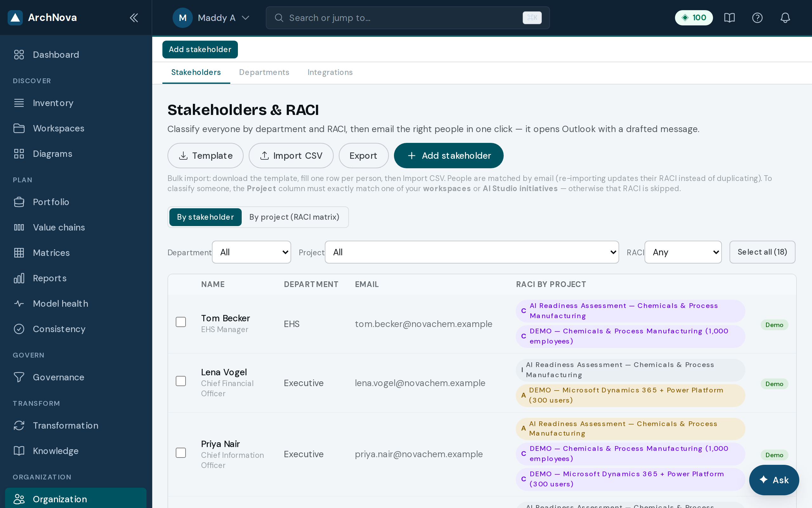Switch to By project (RACI matrix) view
812x508 pixels.
click(x=294, y=217)
